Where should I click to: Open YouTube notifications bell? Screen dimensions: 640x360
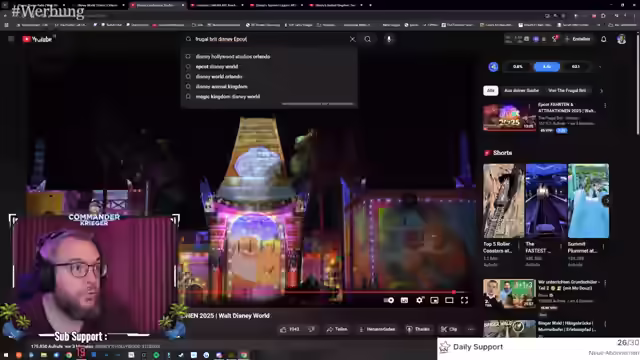pos(603,39)
